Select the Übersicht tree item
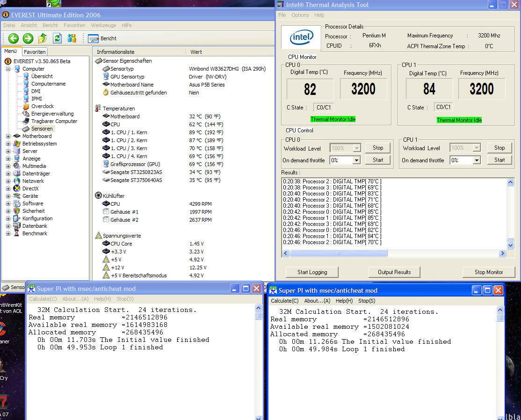 (42, 76)
